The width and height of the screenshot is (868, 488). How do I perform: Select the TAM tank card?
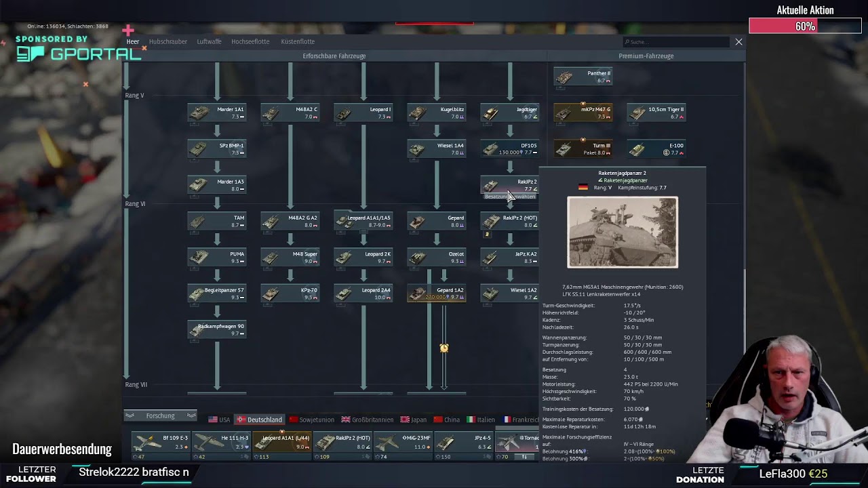[x=217, y=222]
